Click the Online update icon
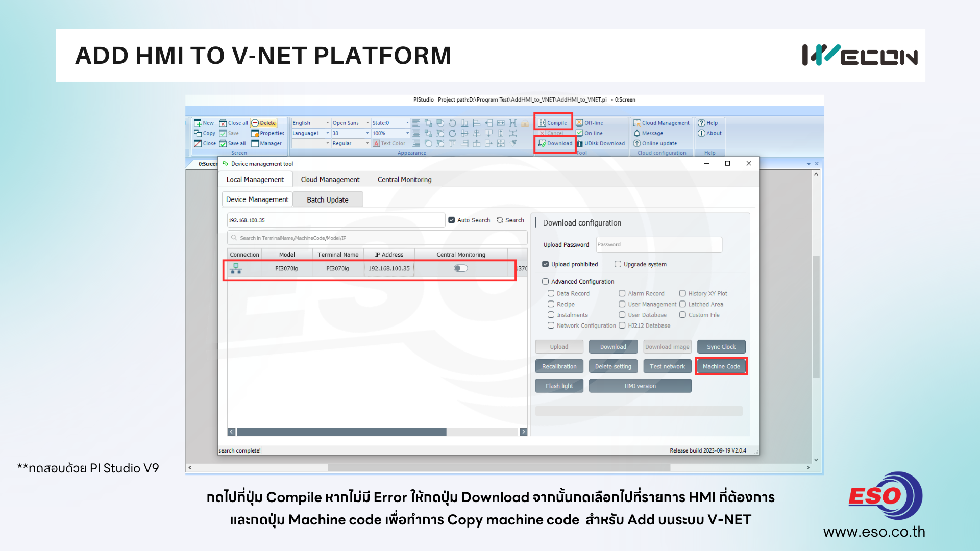The height and width of the screenshot is (551, 980). click(x=637, y=143)
